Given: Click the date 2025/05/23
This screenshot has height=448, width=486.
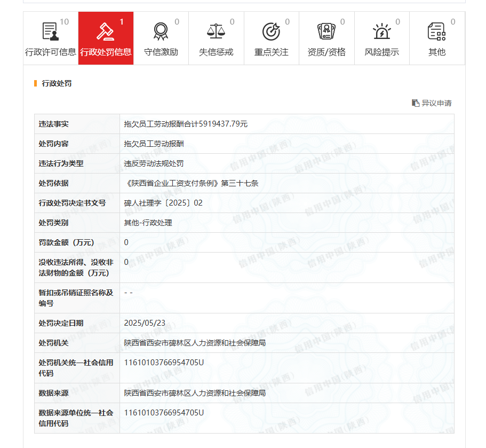Looking at the screenshot, I should point(145,323).
